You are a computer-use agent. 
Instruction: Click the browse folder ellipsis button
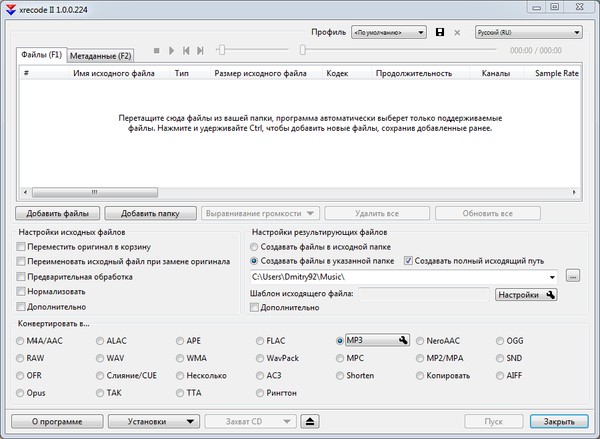(x=573, y=276)
